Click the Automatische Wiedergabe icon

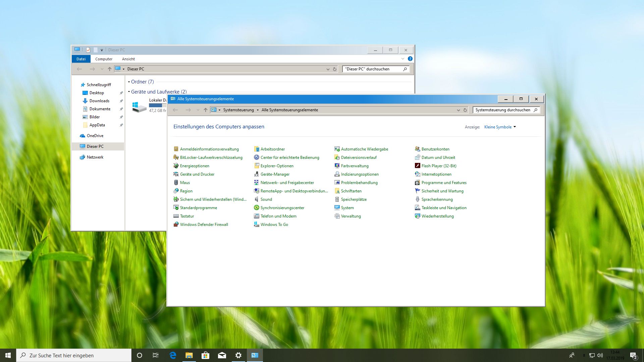point(337,149)
